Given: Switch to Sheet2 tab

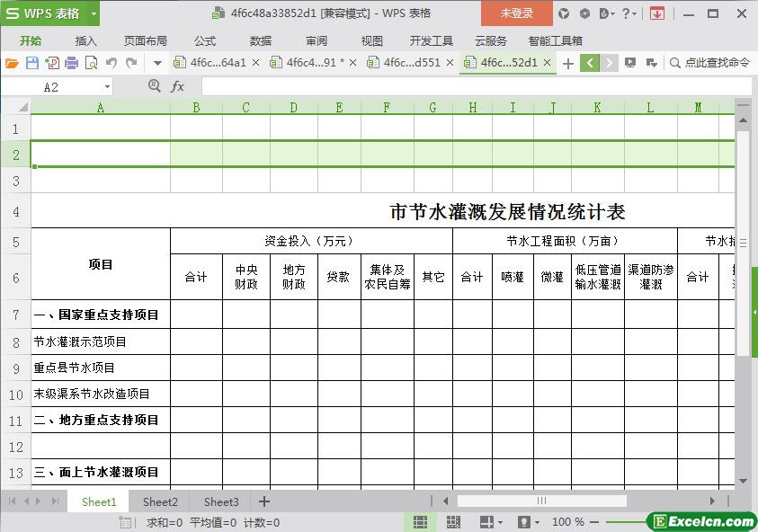Looking at the screenshot, I should point(160,502).
